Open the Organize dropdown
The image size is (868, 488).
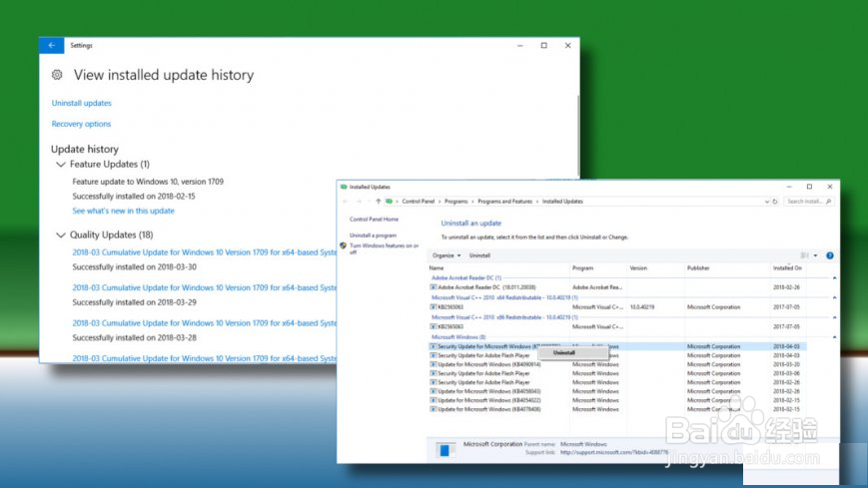tap(446, 255)
